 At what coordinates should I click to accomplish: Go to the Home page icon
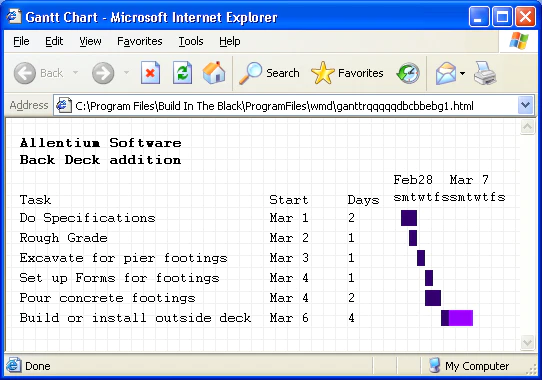coord(214,73)
